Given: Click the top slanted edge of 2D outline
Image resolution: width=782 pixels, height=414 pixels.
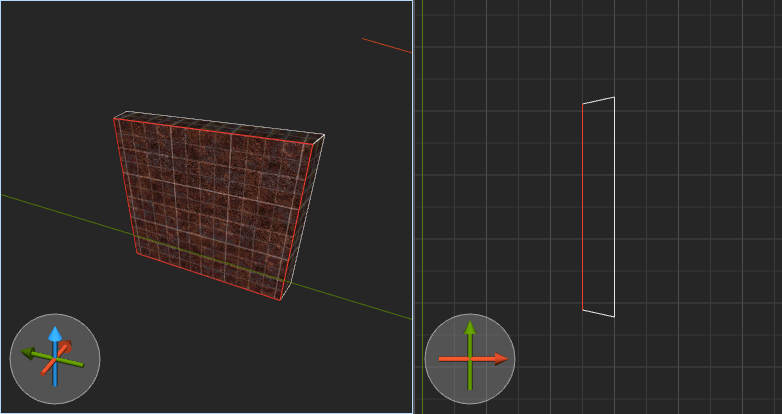Looking at the screenshot, I should pos(598,100).
